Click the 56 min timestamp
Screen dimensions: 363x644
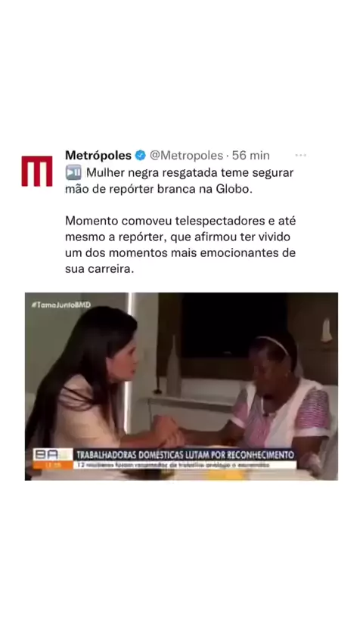[251, 156]
